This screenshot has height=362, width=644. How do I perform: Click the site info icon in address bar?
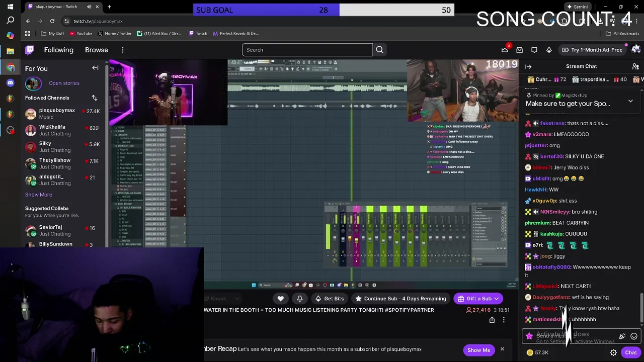pyautogui.click(x=67, y=21)
